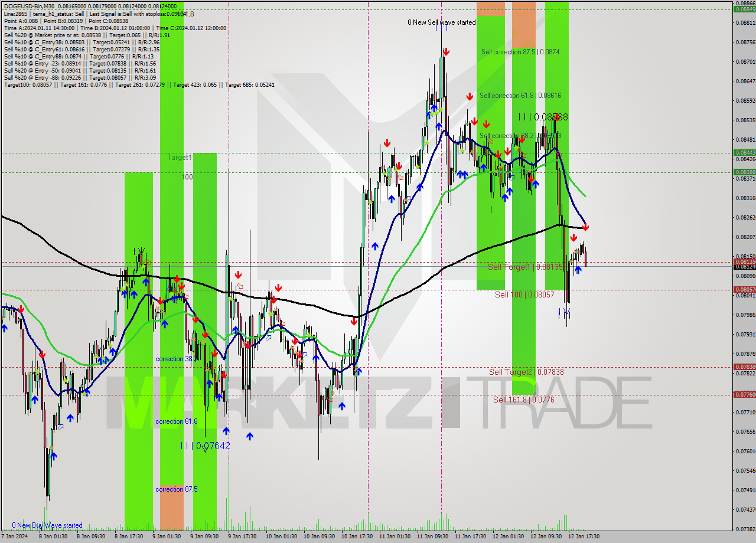
Task: Click the '10 Jan 01:30' time axis label
Action: click(x=281, y=537)
